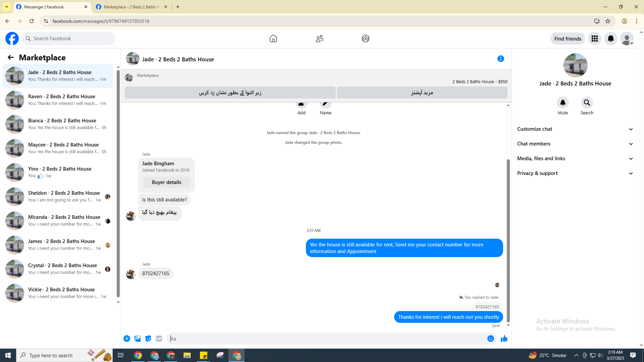644x362 pixels.
Task: Open more actions plus icon
Action: (x=127, y=339)
